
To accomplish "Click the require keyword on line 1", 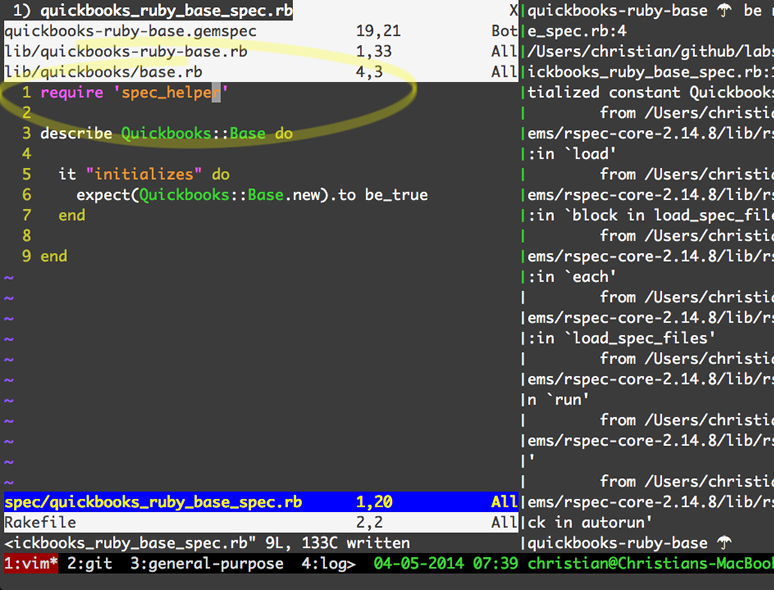I will pyautogui.click(x=72, y=93).
